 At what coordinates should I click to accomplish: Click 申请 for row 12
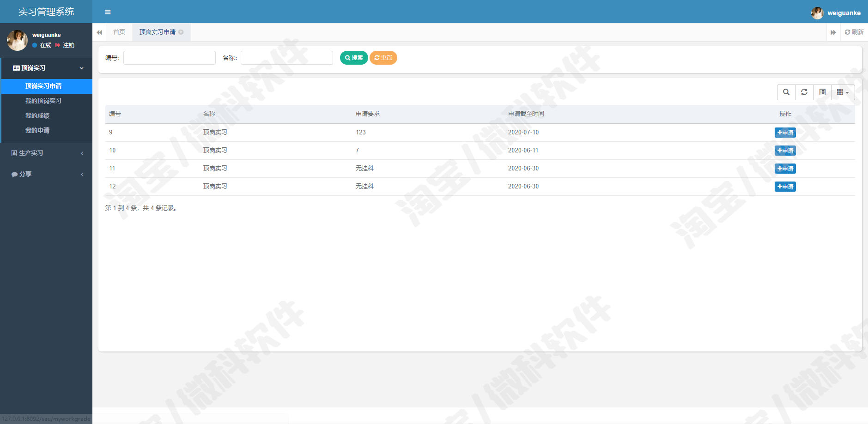tap(785, 187)
